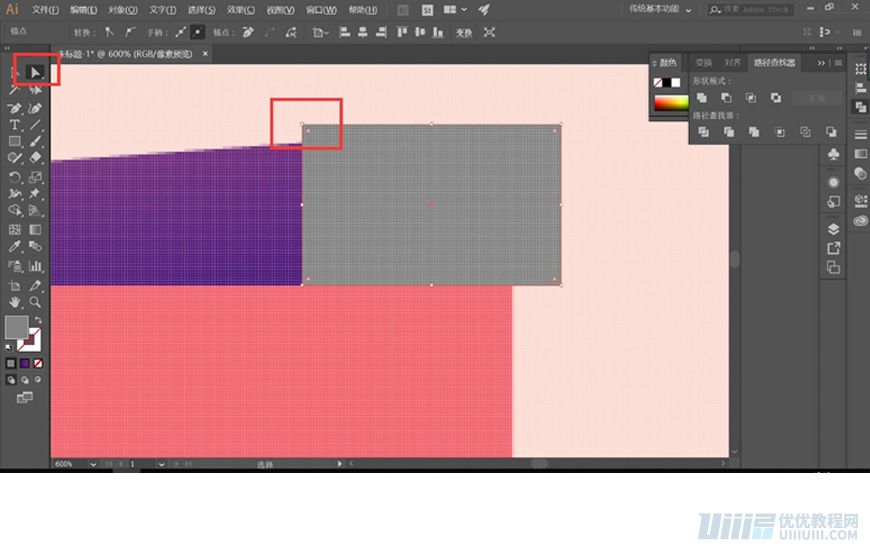Reset to default fill and stroke
870x550 pixels.
(x=9, y=347)
